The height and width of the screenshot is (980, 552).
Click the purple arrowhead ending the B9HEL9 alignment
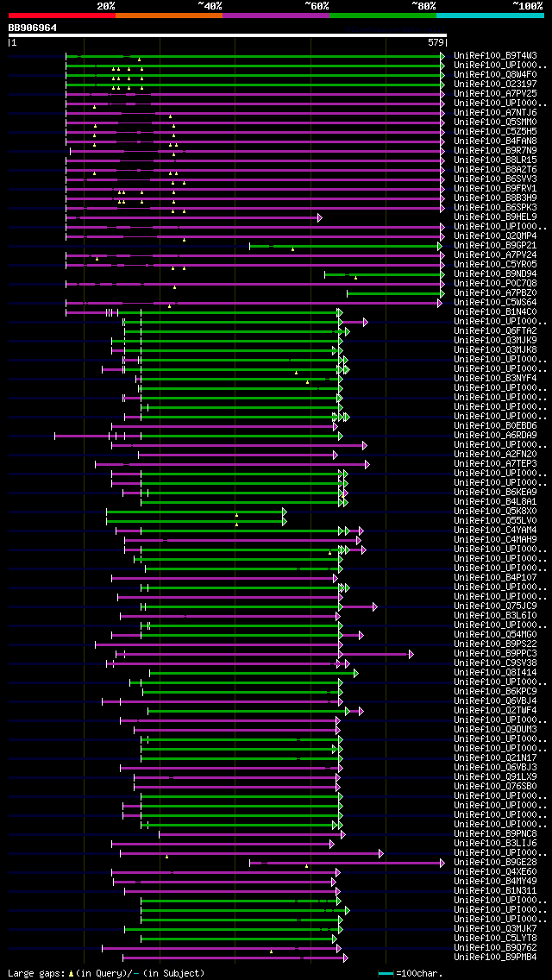pyautogui.click(x=319, y=217)
